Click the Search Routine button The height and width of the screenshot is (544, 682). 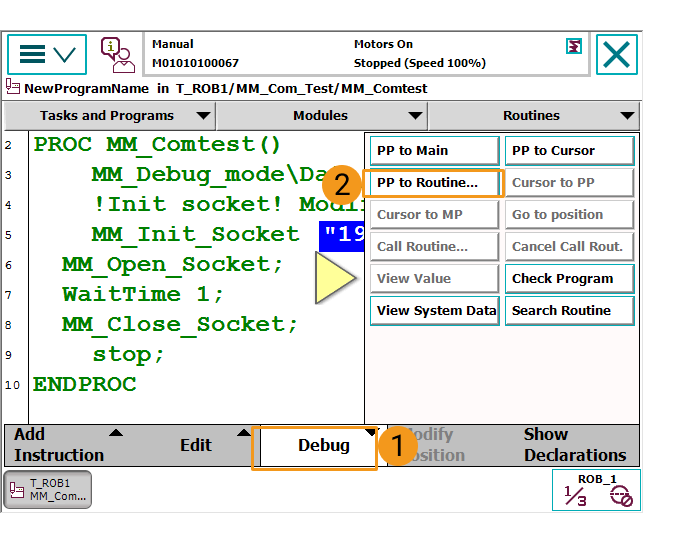click(569, 311)
